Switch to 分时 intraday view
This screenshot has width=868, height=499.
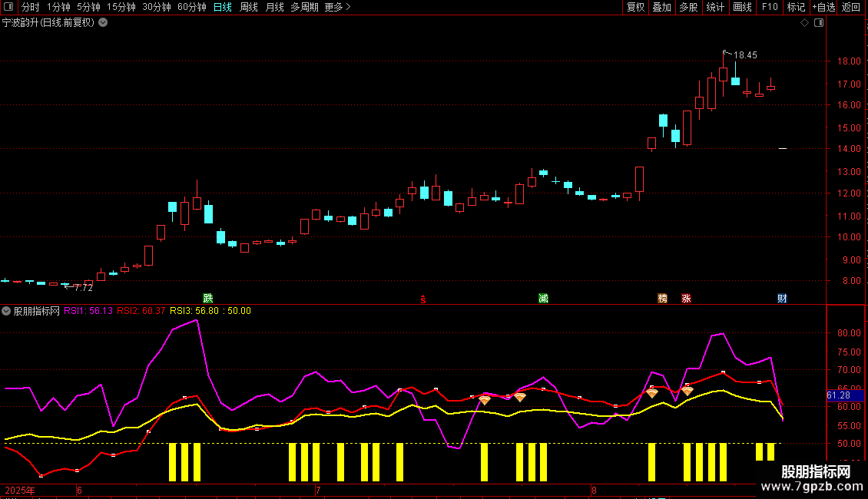tap(31, 7)
